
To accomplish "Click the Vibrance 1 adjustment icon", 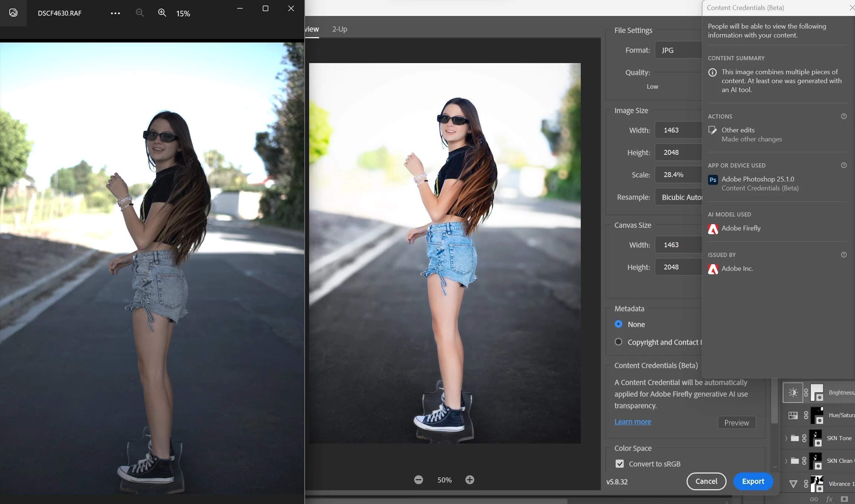I will 793,484.
